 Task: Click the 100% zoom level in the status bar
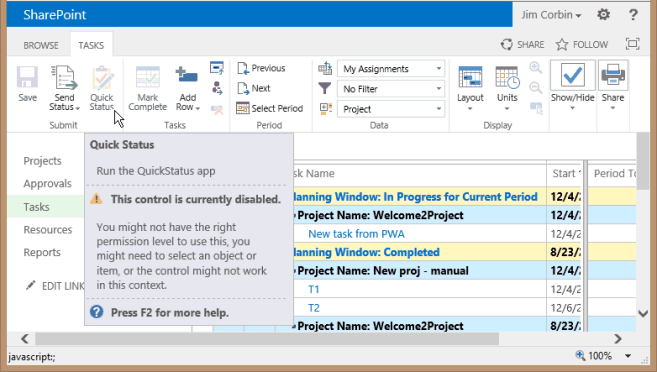tap(600, 356)
